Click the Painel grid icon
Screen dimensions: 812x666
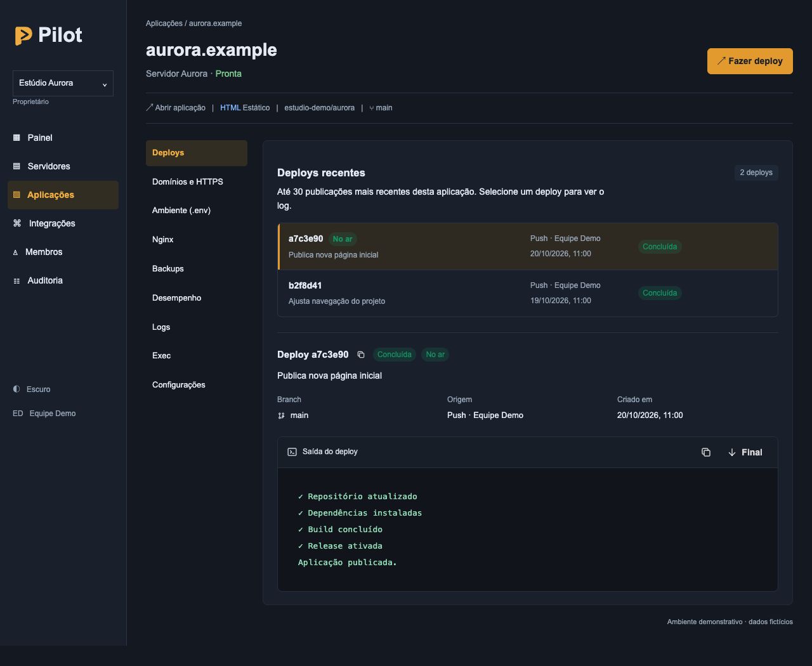click(x=17, y=138)
